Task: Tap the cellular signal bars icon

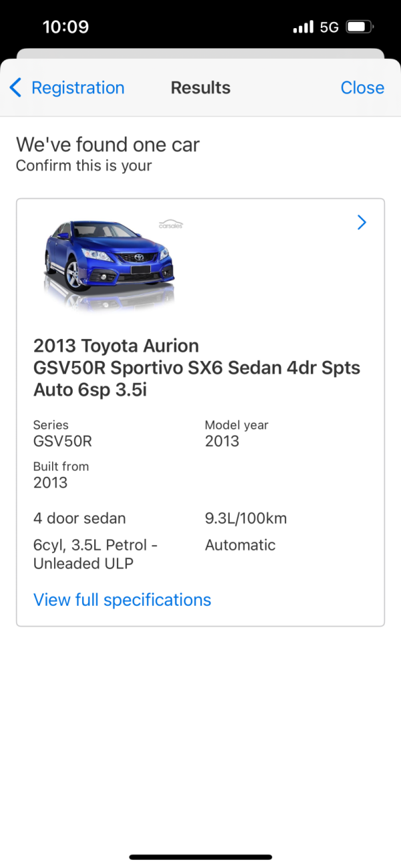Action: [303, 27]
